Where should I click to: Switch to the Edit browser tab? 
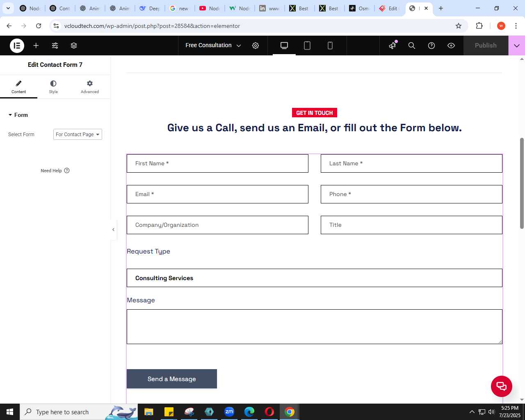(x=389, y=8)
